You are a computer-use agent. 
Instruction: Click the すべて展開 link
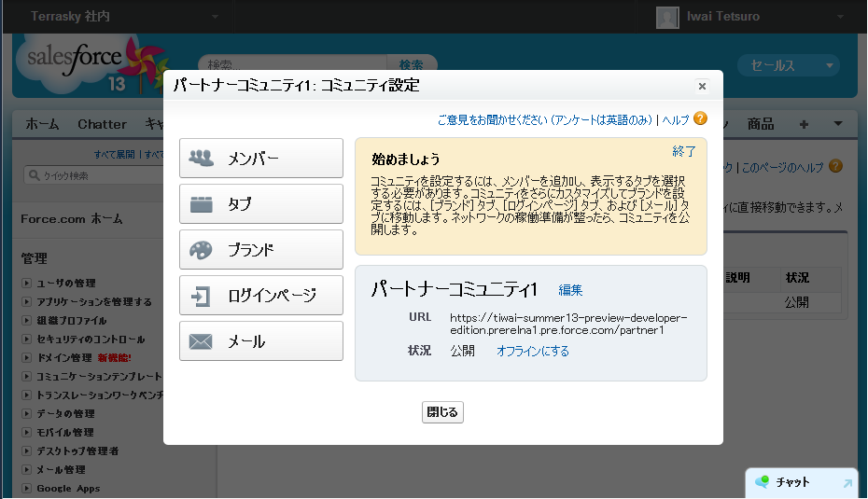(115, 154)
